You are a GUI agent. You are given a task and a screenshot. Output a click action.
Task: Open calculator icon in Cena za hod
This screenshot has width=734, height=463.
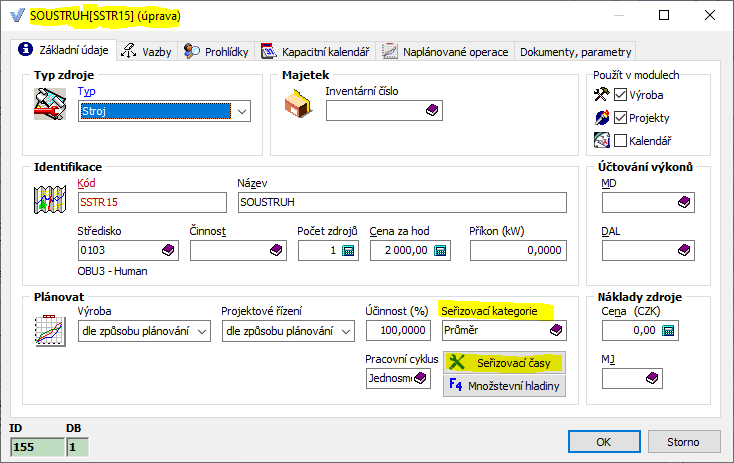click(x=446, y=251)
